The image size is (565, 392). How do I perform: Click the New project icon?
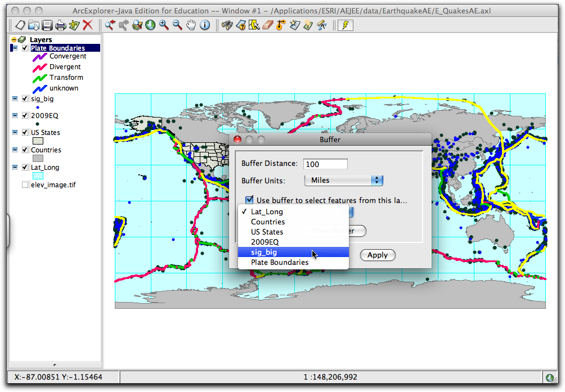[x=20, y=25]
